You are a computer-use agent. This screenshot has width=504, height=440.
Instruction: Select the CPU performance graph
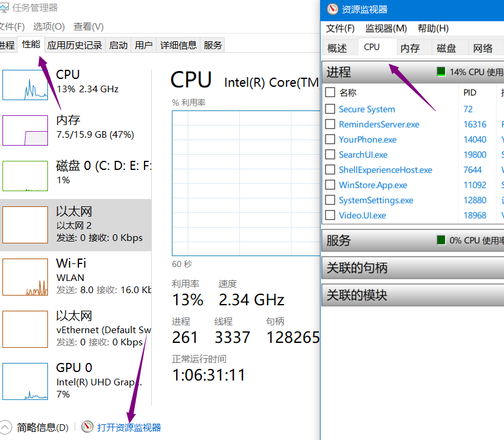click(x=25, y=85)
